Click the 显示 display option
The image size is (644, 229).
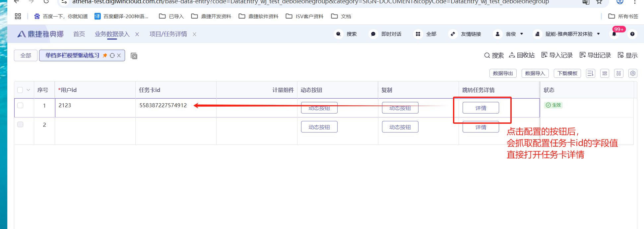[x=627, y=55]
